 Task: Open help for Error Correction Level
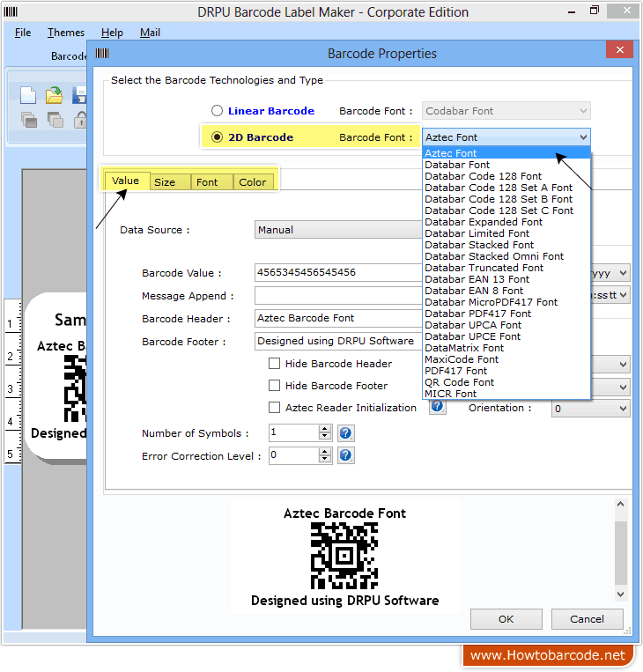[x=345, y=455]
